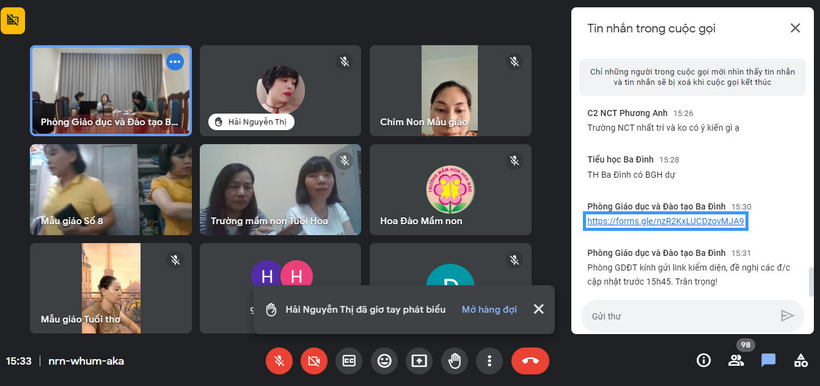Open the emoji reactions button
This screenshot has width=820, height=386.
[384, 361]
